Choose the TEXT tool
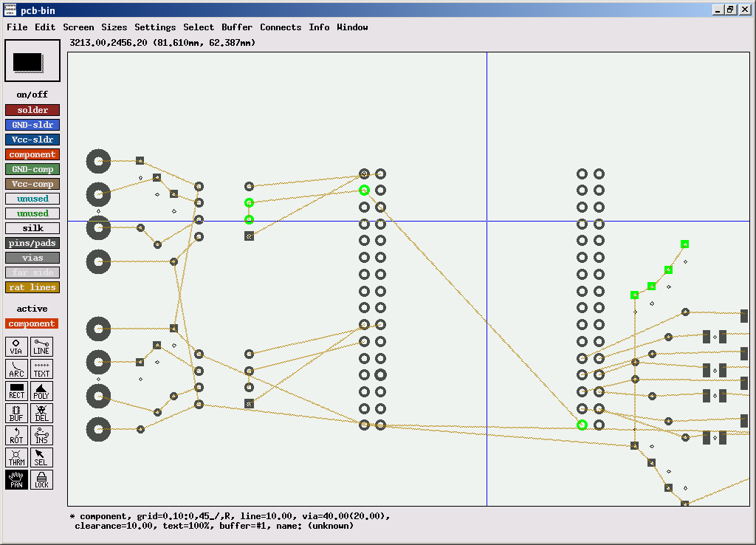The image size is (756, 545). click(41, 369)
